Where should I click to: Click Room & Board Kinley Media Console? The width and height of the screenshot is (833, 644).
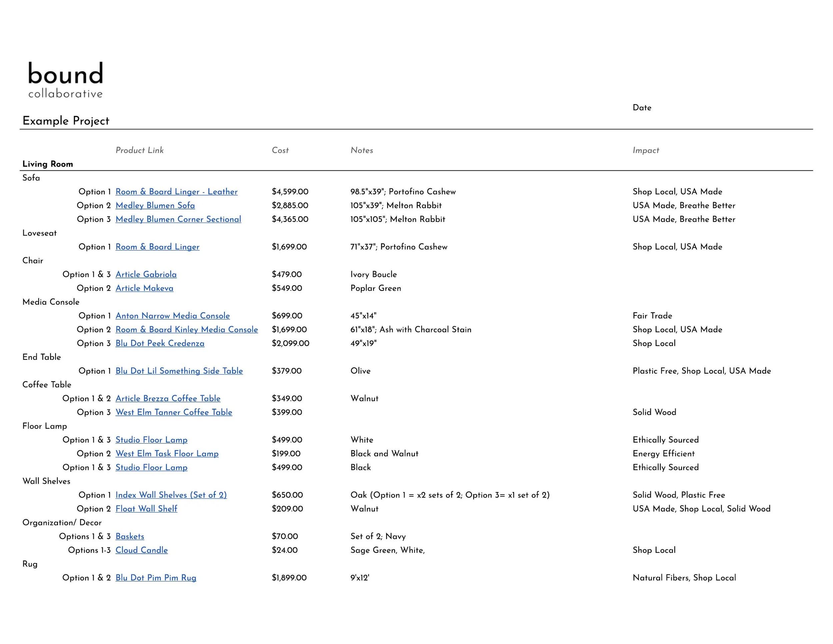pos(187,329)
